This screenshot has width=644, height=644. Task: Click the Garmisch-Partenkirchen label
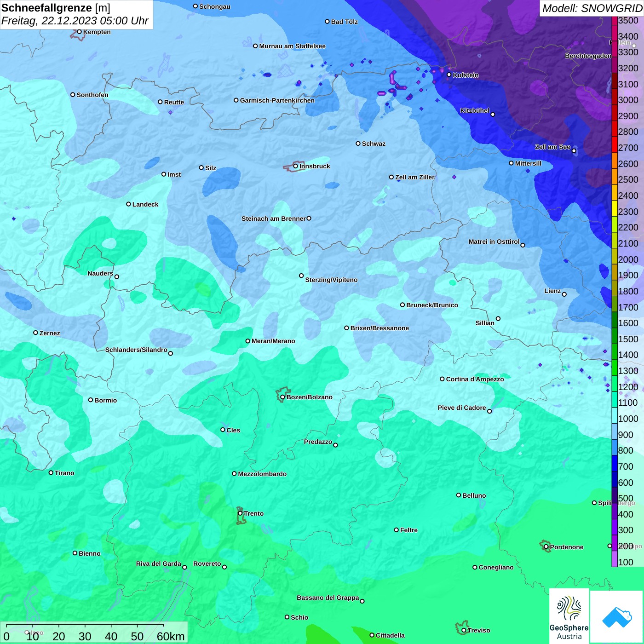pyautogui.click(x=277, y=100)
